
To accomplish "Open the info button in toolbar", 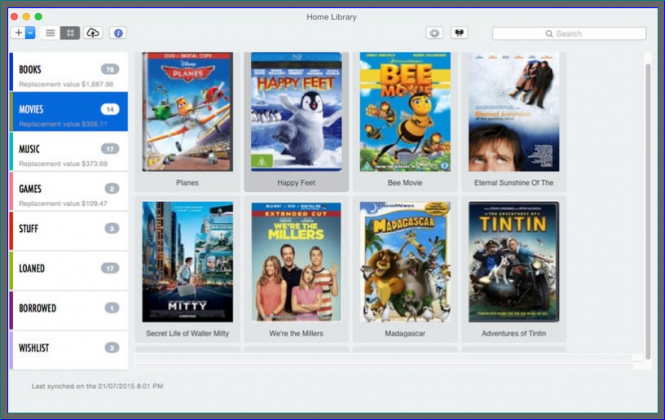I will tap(118, 33).
